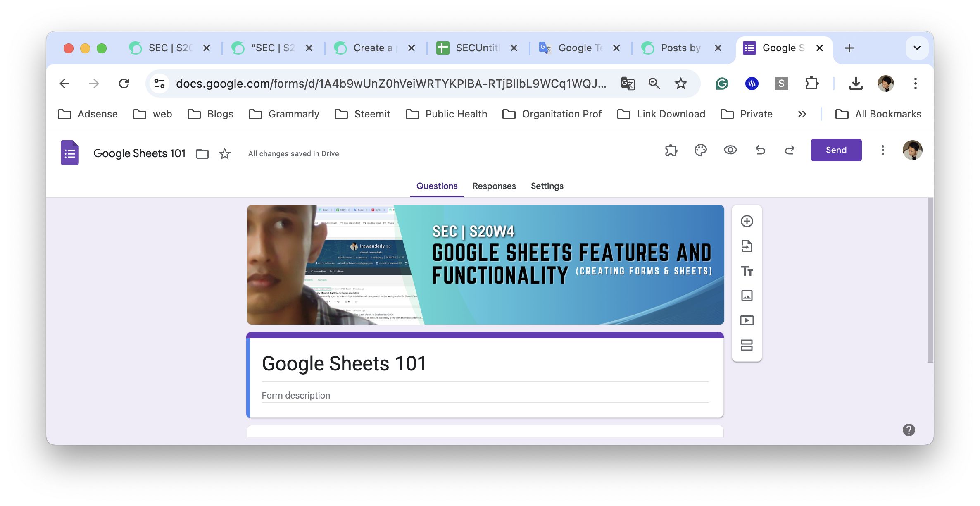Click the Add image icon
The image size is (980, 506).
point(747,296)
